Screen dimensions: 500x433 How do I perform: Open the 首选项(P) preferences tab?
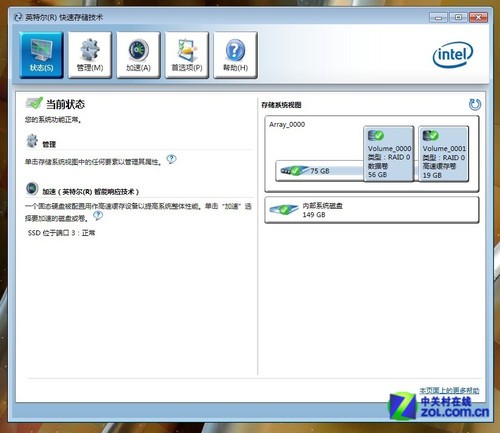pyautogui.click(x=187, y=55)
